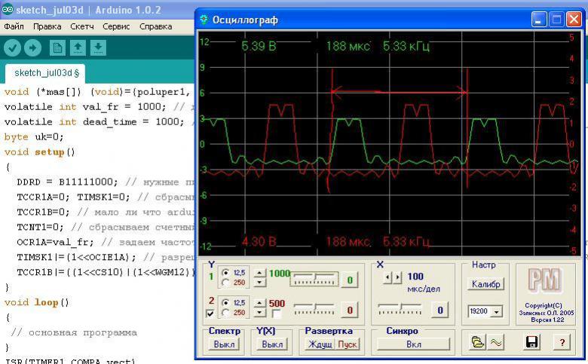Click the green 5.33 кГц frequency reading
The image size is (588, 364).
click(406, 46)
